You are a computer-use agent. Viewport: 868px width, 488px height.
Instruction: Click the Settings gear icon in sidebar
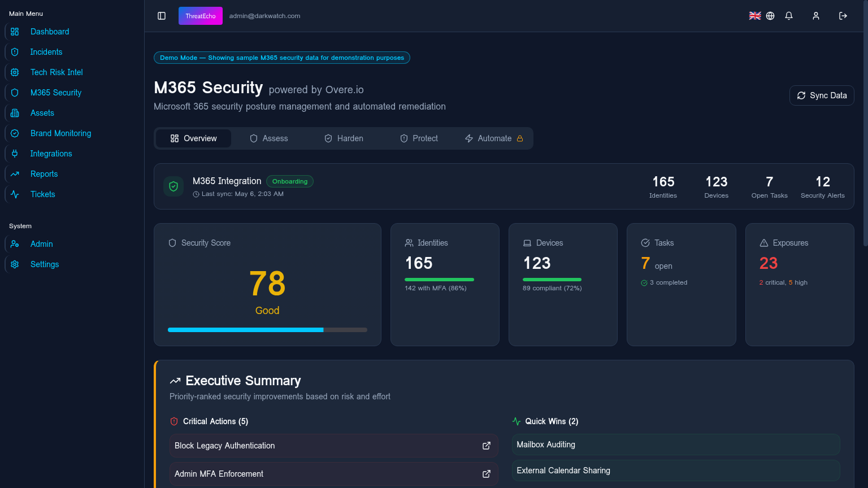coord(15,264)
